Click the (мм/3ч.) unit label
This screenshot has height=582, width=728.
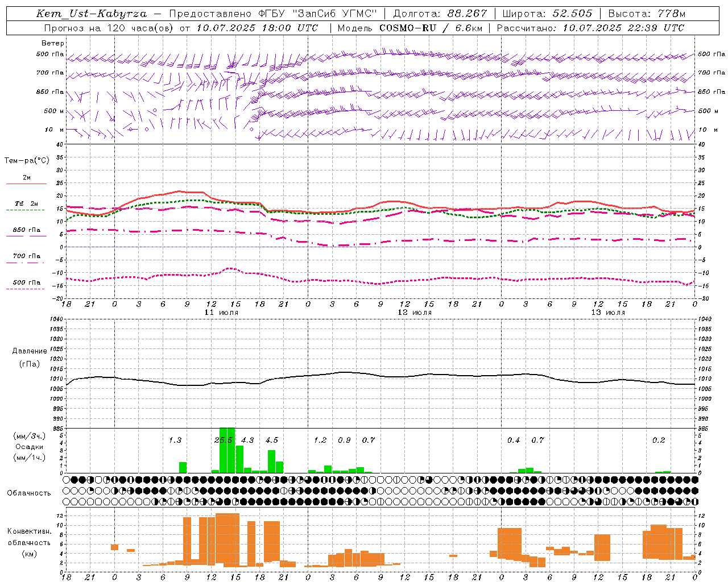pyautogui.click(x=29, y=436)
